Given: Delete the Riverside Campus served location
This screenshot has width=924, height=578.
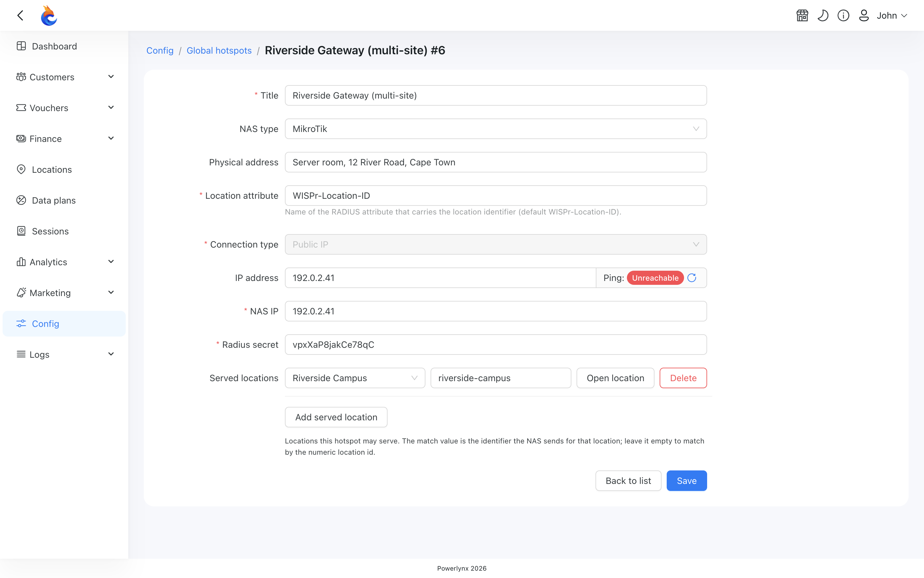Looking at the screenshot, I should coord(683,378).
